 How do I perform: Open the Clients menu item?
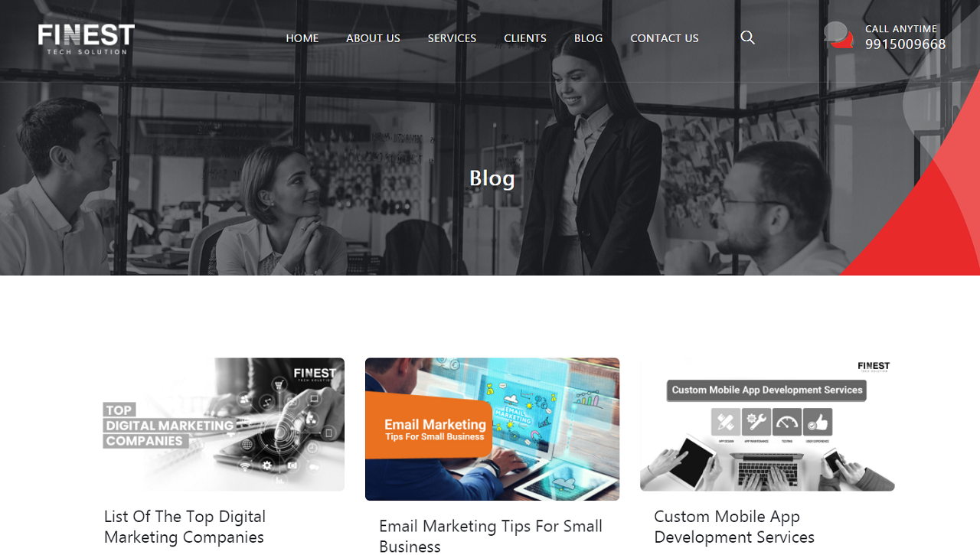coord(525,38)
